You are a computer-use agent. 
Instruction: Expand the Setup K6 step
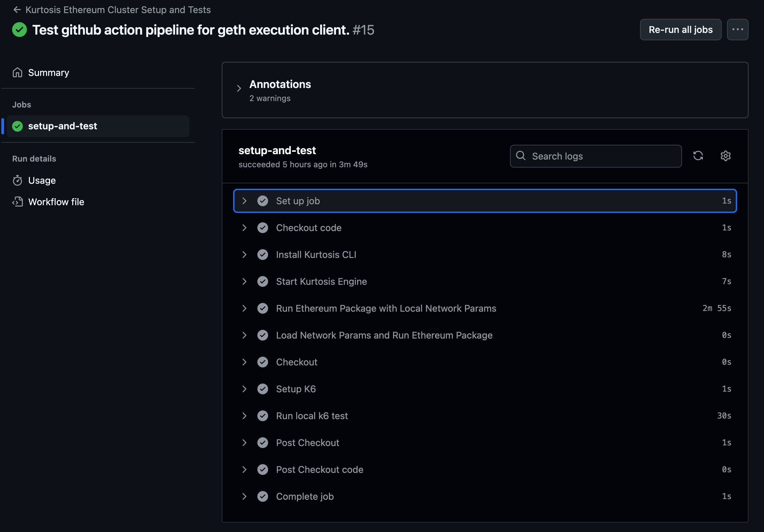pos(485,389)
